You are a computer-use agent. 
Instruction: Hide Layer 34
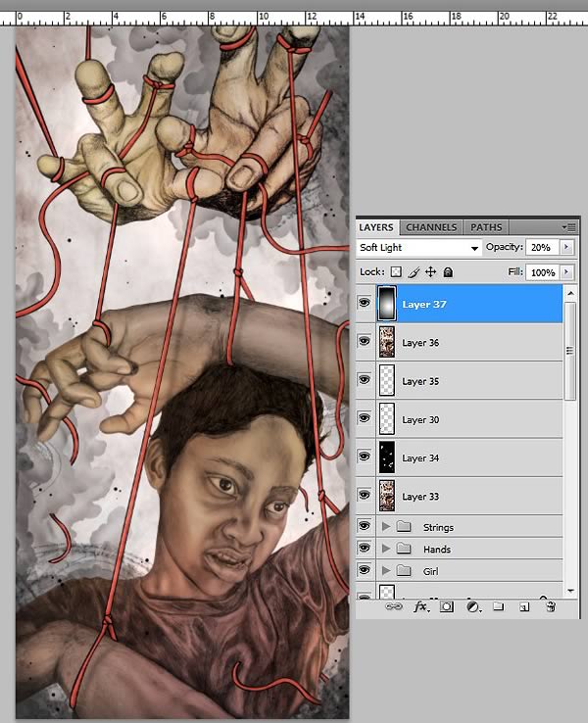pyautogui.click(x=365, y=457)
